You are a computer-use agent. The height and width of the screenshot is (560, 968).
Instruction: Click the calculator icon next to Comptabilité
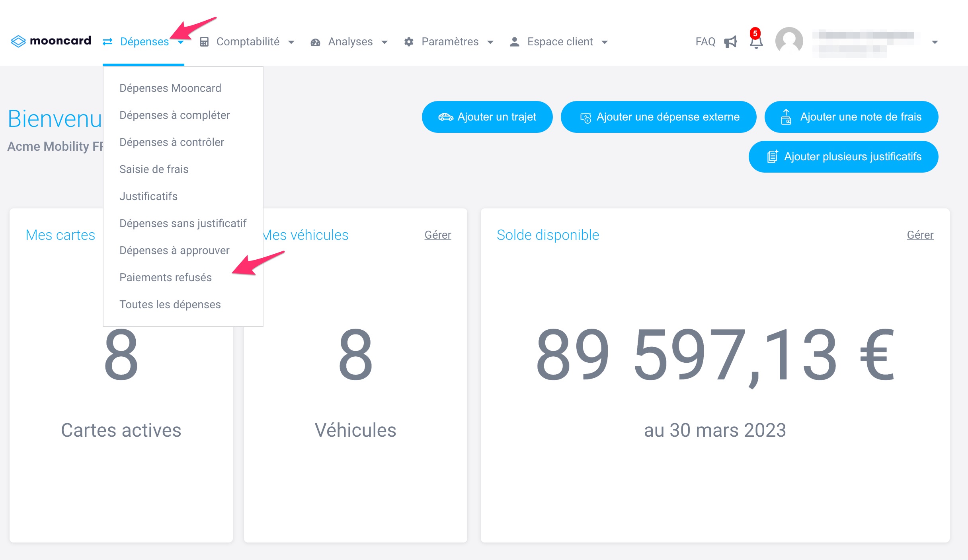(204, 41)
